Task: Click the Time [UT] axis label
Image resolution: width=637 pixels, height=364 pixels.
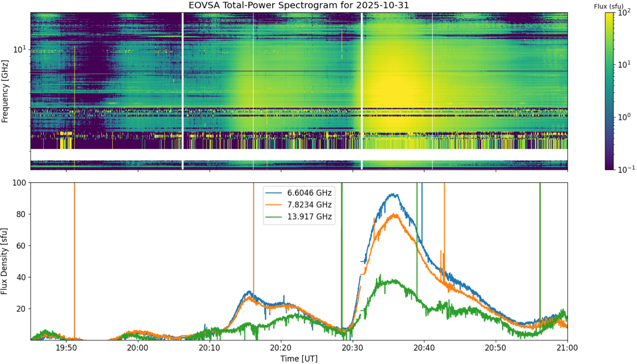Action: tap(299, 359)
